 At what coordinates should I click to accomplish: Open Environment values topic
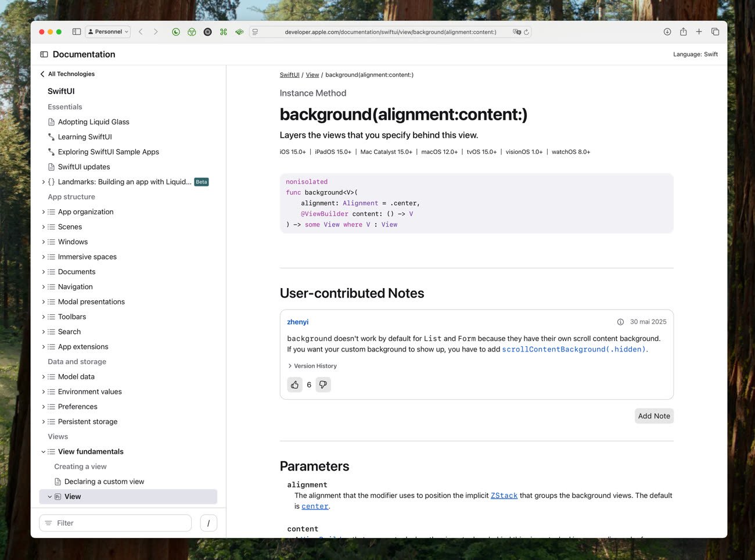coord(90,392)
